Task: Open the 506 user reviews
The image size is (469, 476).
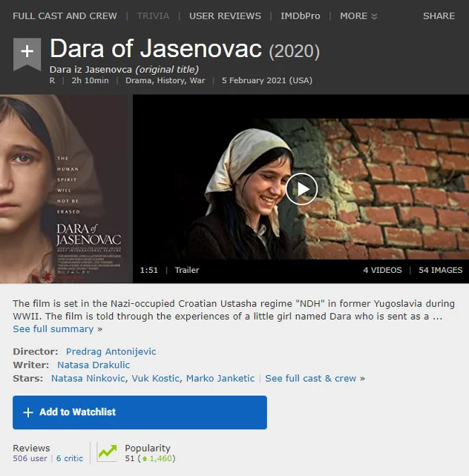Action: 30,458
